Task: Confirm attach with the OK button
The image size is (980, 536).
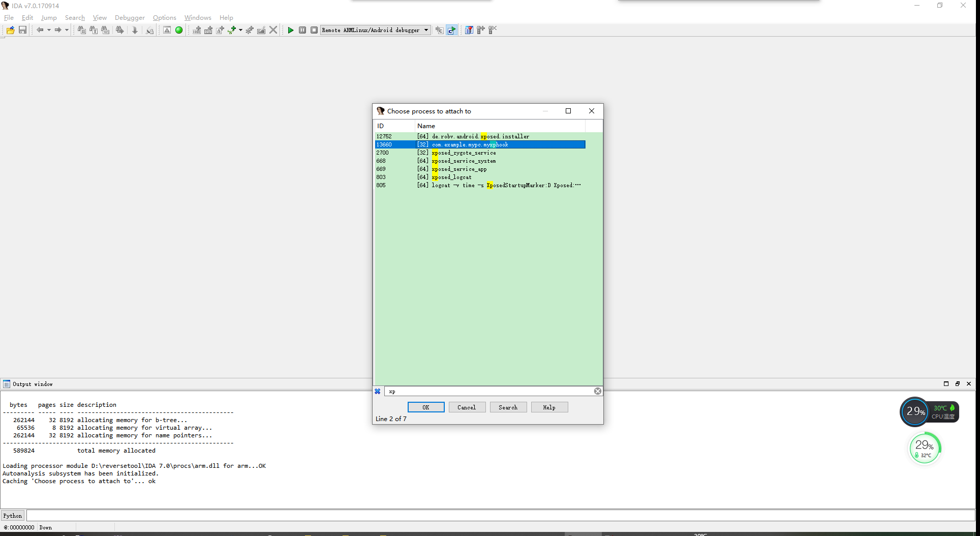Action: tap(426, 407)
